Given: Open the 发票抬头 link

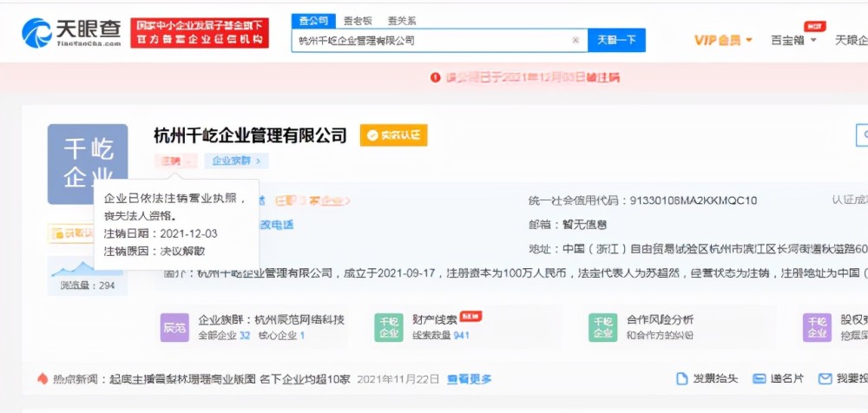Looking at the screenshot, I should [715, 379].
